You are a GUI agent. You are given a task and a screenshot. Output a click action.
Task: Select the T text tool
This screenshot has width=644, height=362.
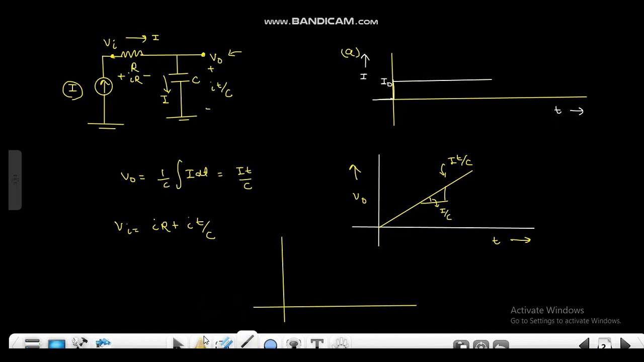pos(317,344)
